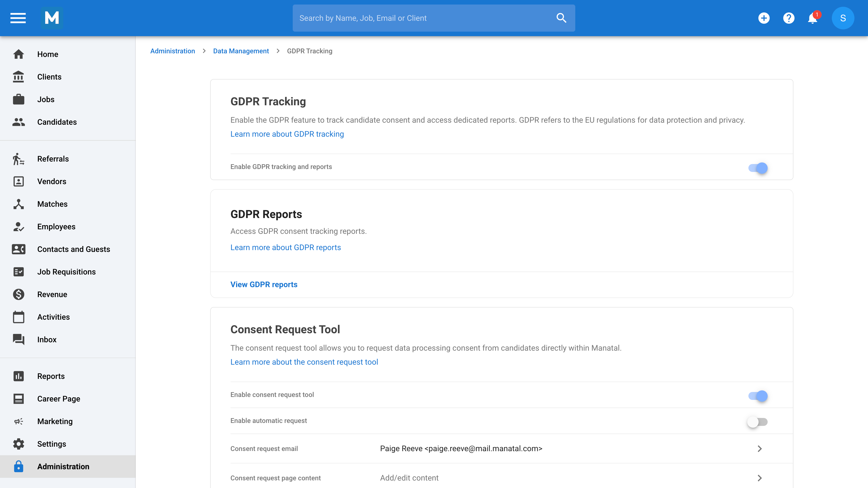868x488 pixels.
Task: Click the Matches sidebar icon
Action: [19, 204]
